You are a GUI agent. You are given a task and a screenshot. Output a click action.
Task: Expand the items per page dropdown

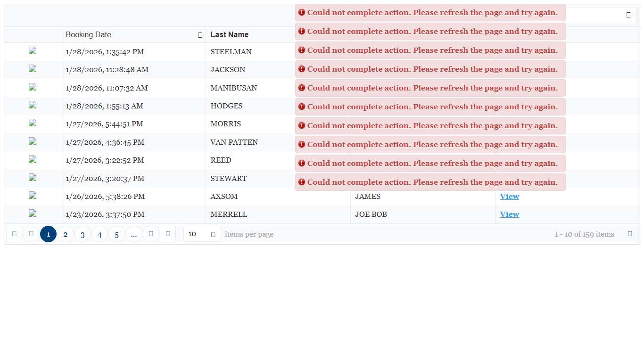click(213, 234)
